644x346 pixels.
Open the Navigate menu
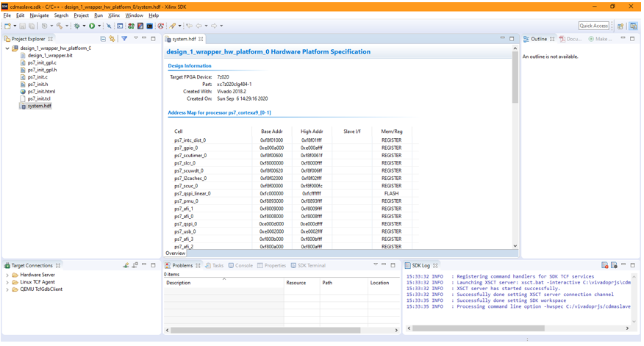[x=39, y=15]
